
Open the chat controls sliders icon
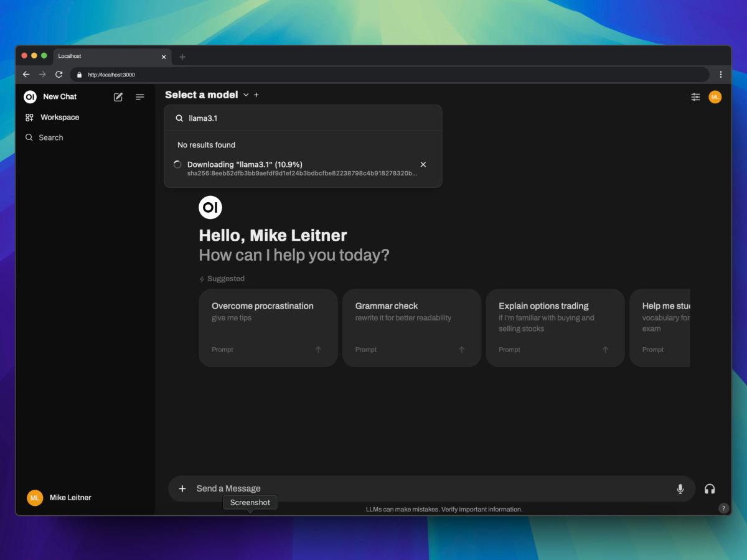(x=695, y=97)
